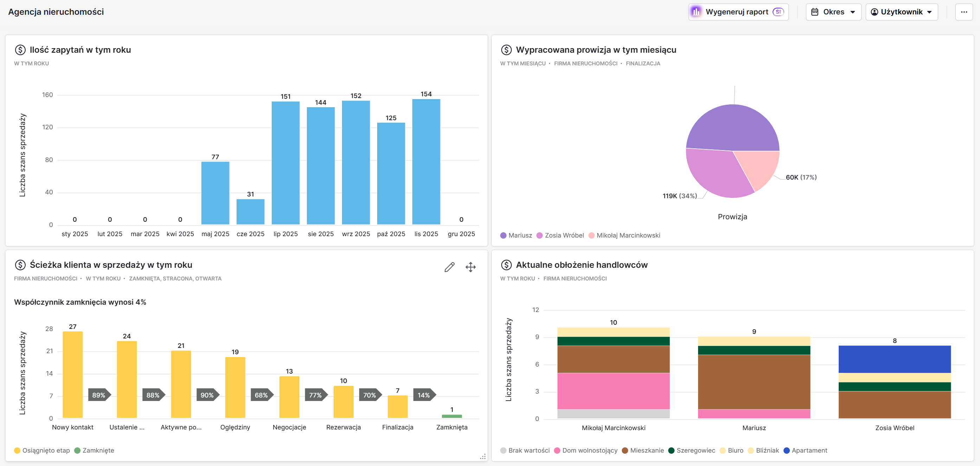This screenshot has height=466, width=980.
Task: Select the pencil edit icon on 'Ścieżka klienta' card
Action: coord(449,267)
